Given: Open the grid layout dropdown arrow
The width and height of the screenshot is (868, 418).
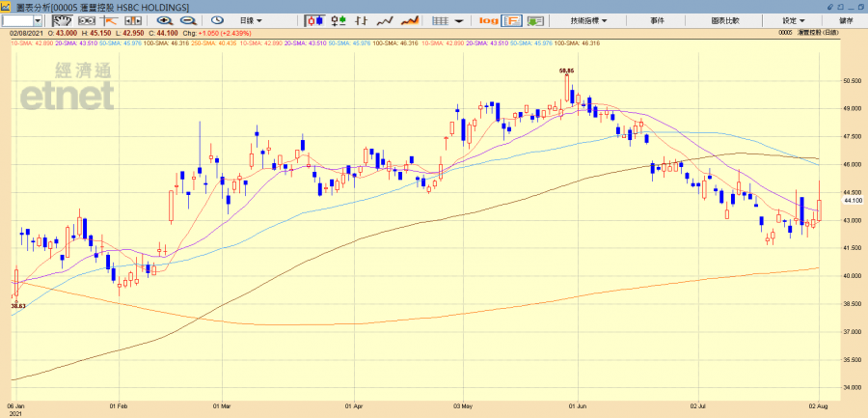Looking at the screenshot, I should [x=458, y=20].
